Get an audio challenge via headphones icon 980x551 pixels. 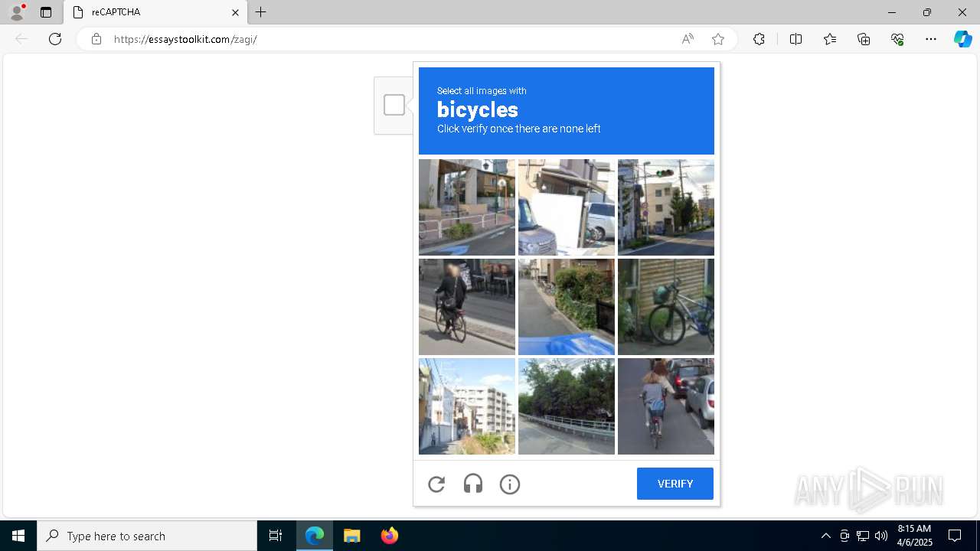click(x=473, y=484)
